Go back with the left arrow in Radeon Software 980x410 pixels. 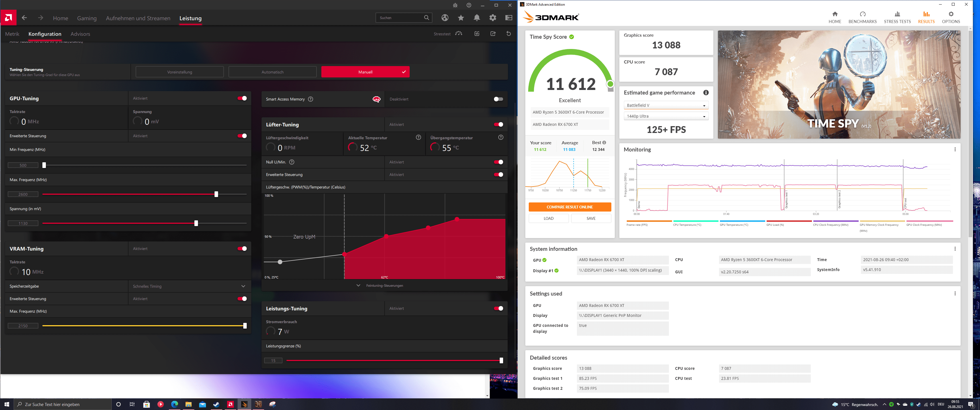tap(24, 18)
